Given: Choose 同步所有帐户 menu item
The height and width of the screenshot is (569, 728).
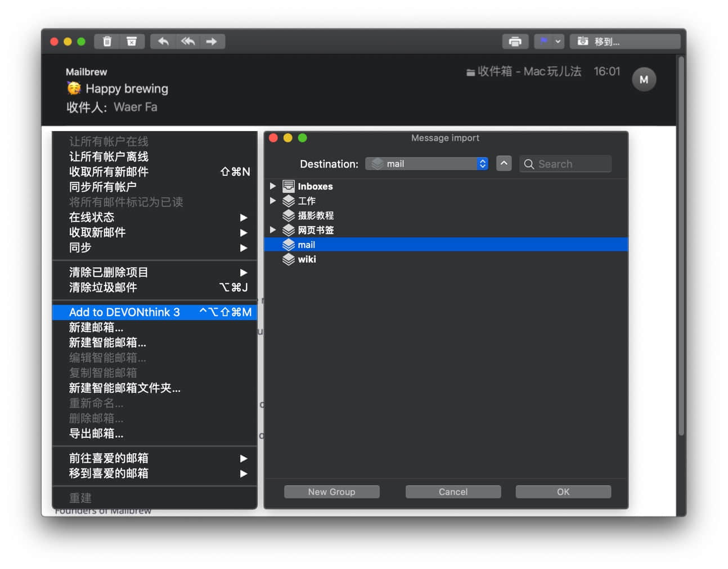Looking at the screenshot, I should pos(155,187).
